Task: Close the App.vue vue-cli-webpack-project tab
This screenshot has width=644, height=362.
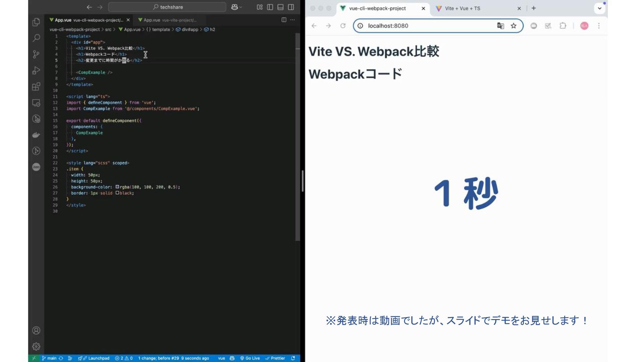Action: click(128, 20)
